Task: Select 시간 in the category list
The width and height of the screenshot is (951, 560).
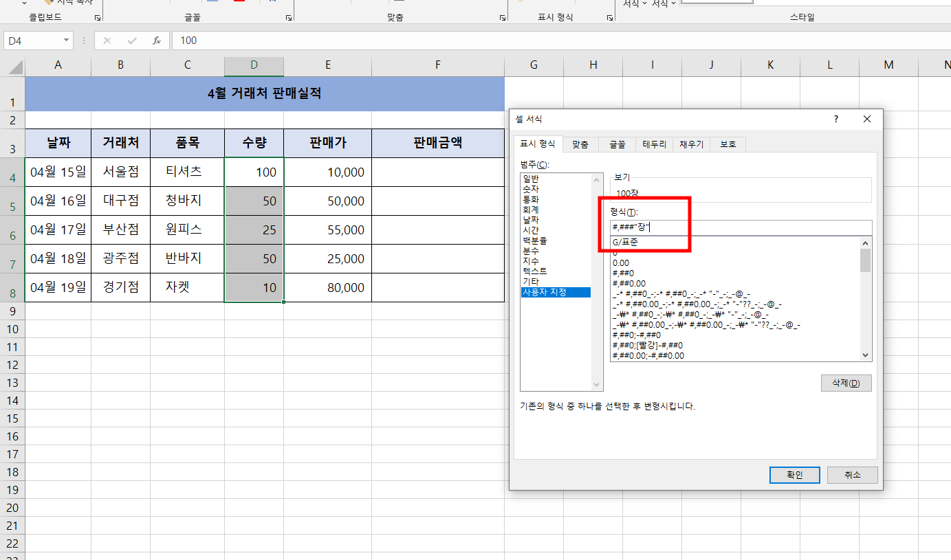Action: 556,230
